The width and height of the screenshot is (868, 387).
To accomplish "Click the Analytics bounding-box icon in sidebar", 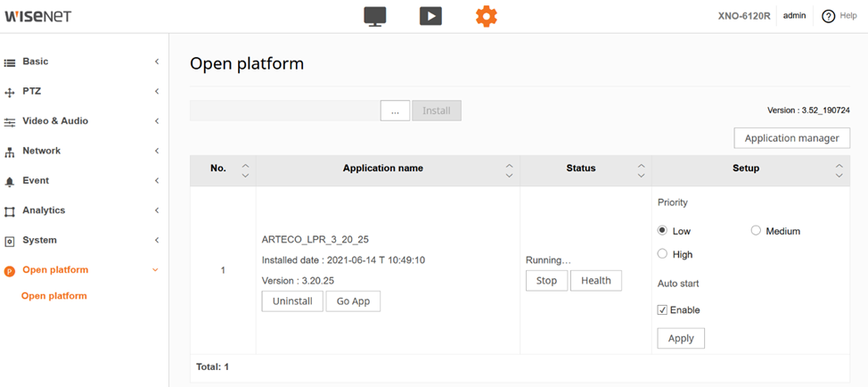I will [x=10, y=211].
